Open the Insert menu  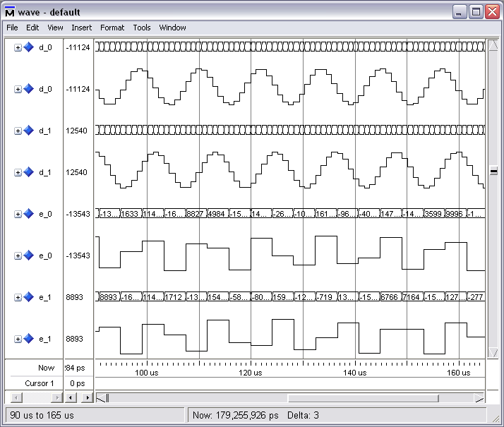click(x=81, y=28)
